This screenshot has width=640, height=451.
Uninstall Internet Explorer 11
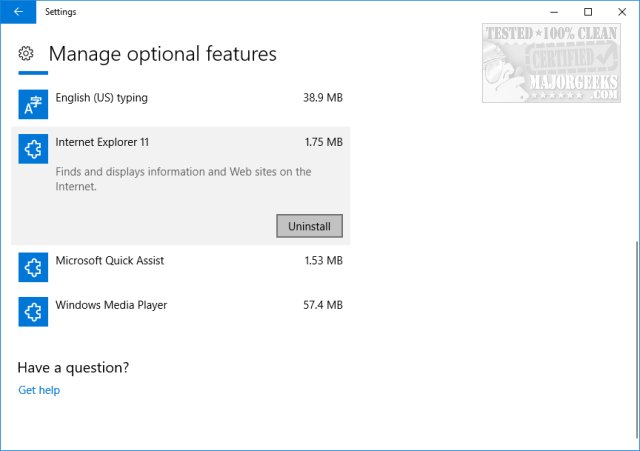309,226
